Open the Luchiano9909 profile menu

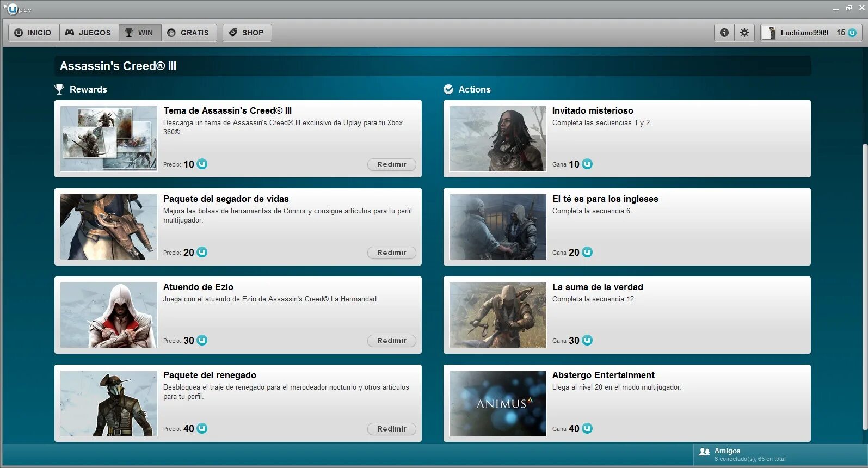tap(811, 33)
